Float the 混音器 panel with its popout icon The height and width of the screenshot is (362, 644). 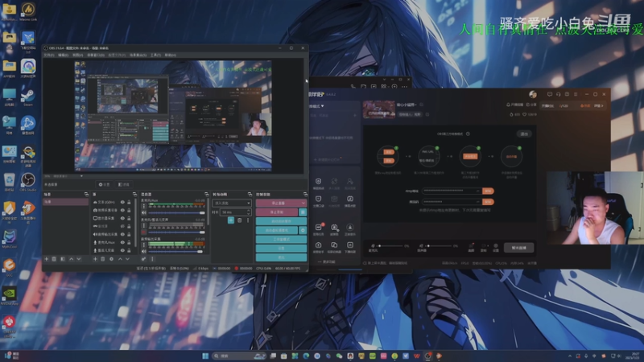(206, 194)
